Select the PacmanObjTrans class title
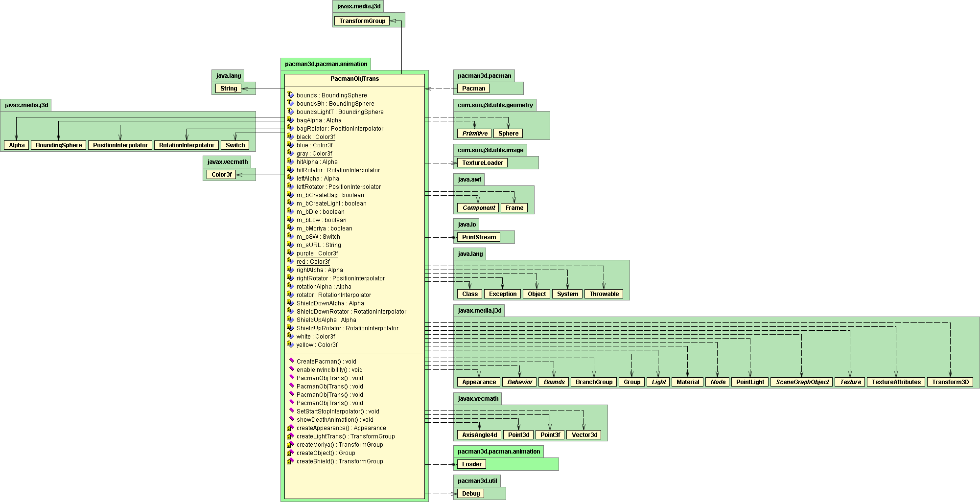This screenshot has height=502, width=980. [354, 79]
